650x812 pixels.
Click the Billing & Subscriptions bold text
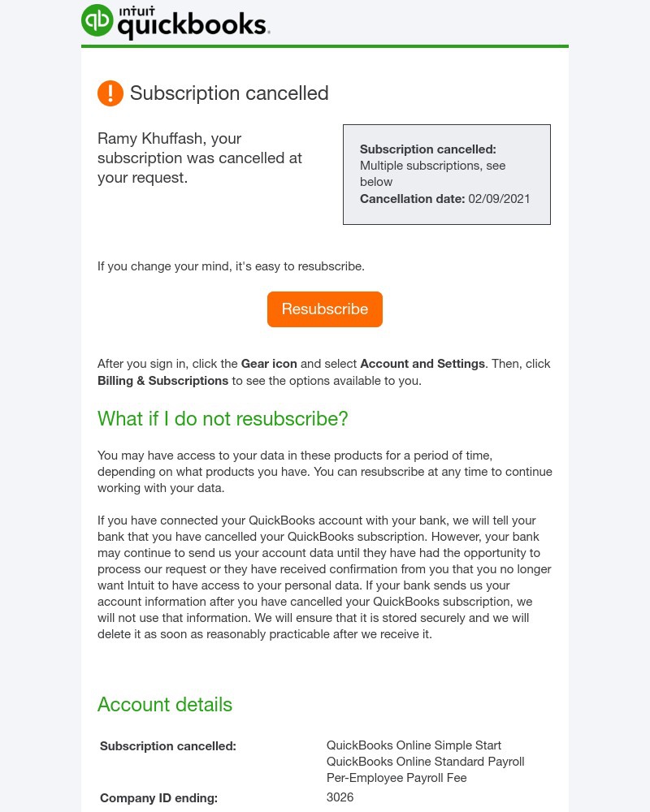(x=162, y=381)
